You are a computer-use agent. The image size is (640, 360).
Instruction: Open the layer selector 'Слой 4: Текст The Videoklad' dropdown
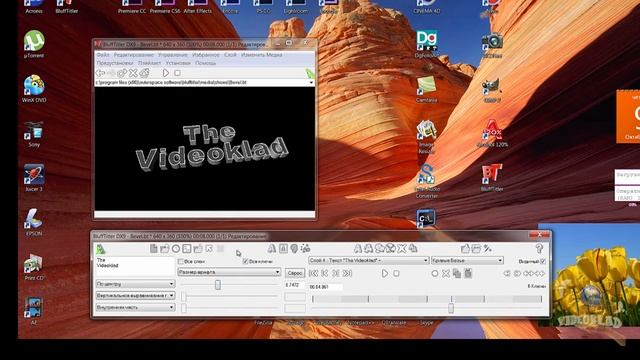click(369, 260)
